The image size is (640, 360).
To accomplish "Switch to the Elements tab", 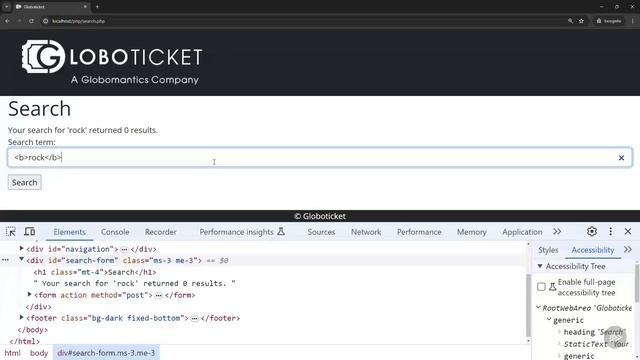I will pos(69,232).
